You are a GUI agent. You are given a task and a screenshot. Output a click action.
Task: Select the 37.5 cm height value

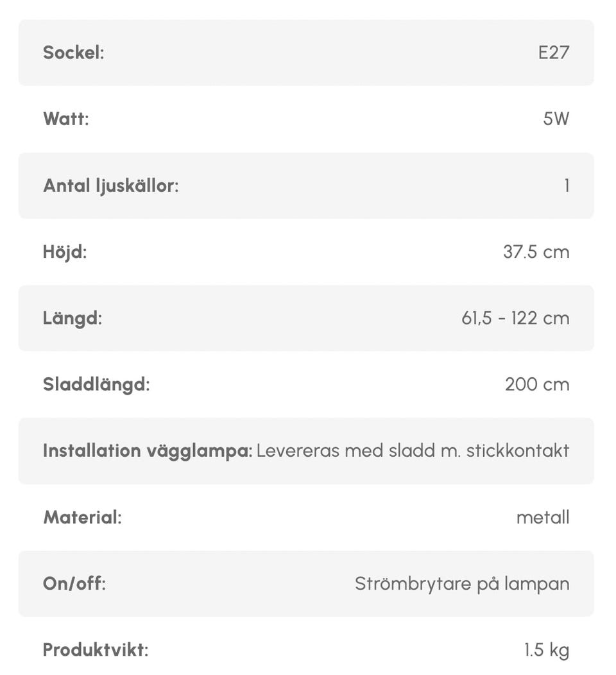click(536, 252)
